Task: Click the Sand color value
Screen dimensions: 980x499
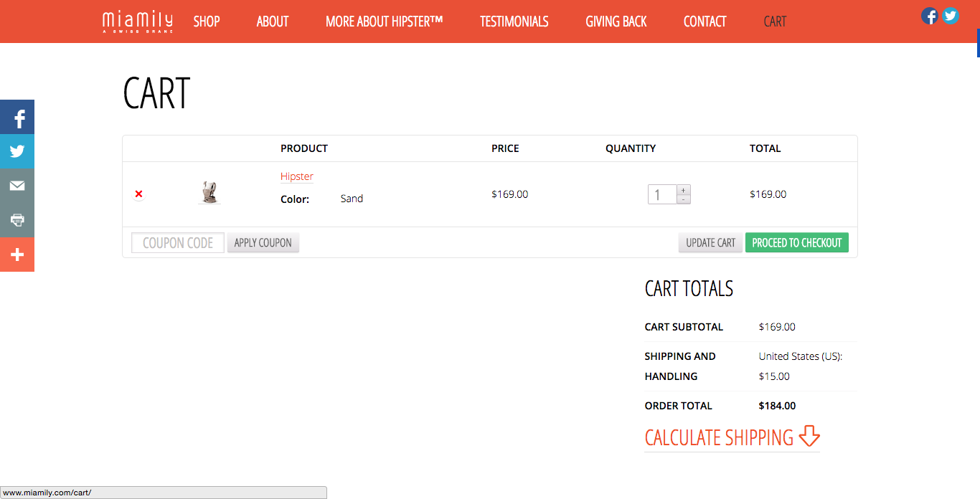Action: coord(352,199)
